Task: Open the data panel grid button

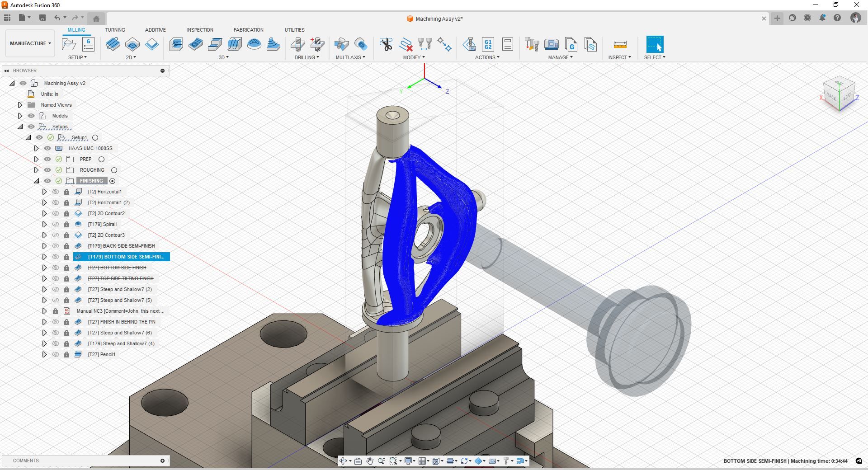Action: [7, 18]
